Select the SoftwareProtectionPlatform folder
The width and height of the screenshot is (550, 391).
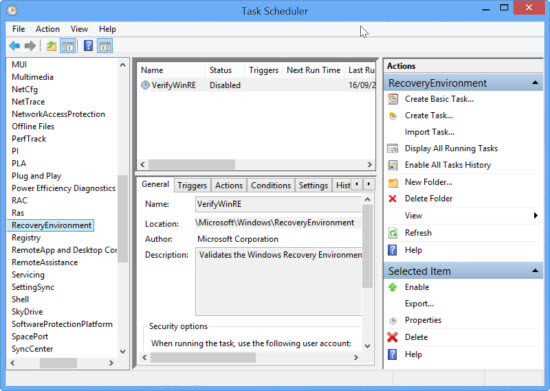click(62, 324)
